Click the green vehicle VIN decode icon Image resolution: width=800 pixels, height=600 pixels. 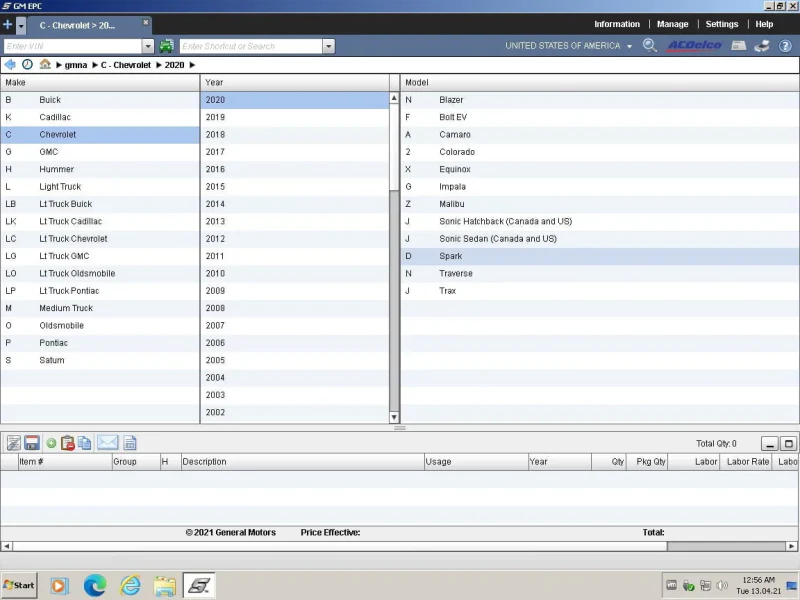(166, 46)
